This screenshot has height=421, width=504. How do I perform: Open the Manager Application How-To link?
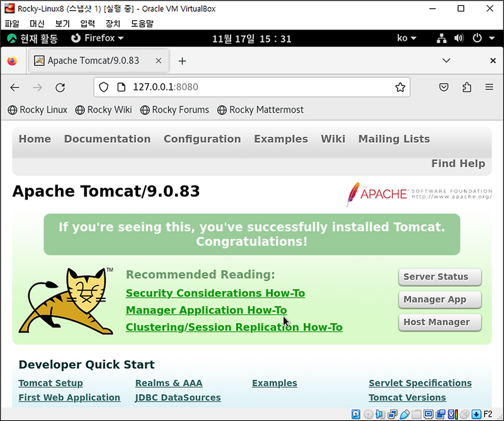coord(206,310)
